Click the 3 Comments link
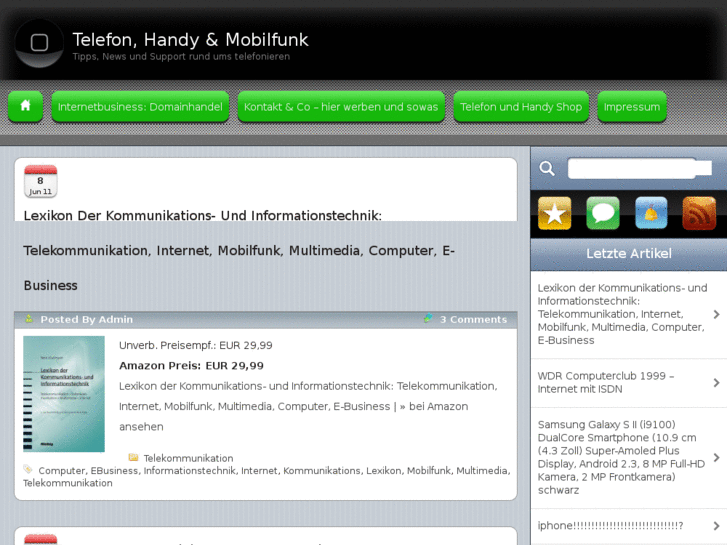The height and width of the screenshot is (545, 727). coord(473,320)
